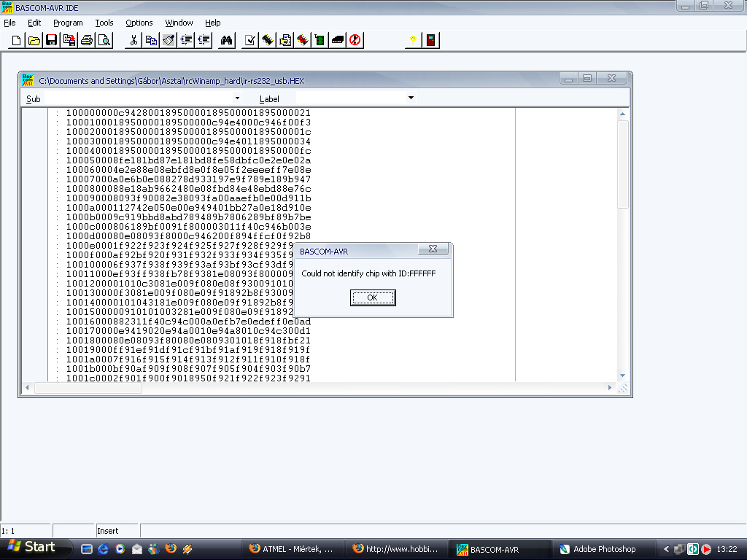Unindent the block with the unindent icon
Viewport: 747px width, 560px height.
(x=204, y=41)
